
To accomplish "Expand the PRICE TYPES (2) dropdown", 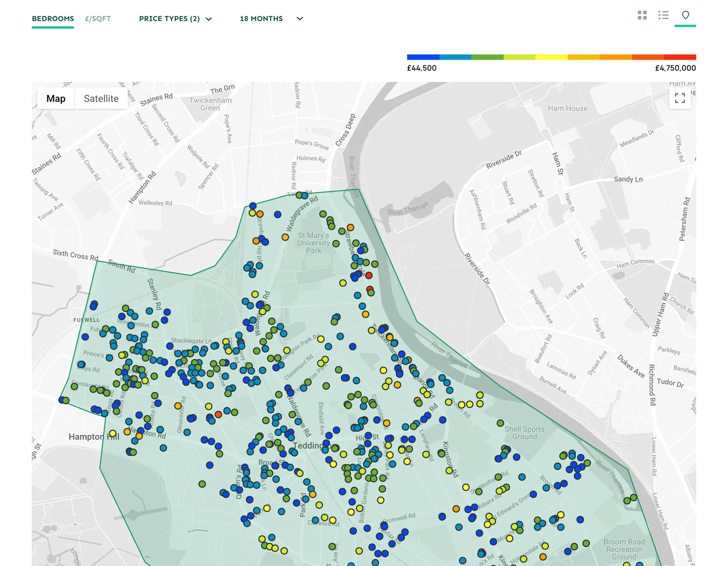I will click(x=176, y=19).
